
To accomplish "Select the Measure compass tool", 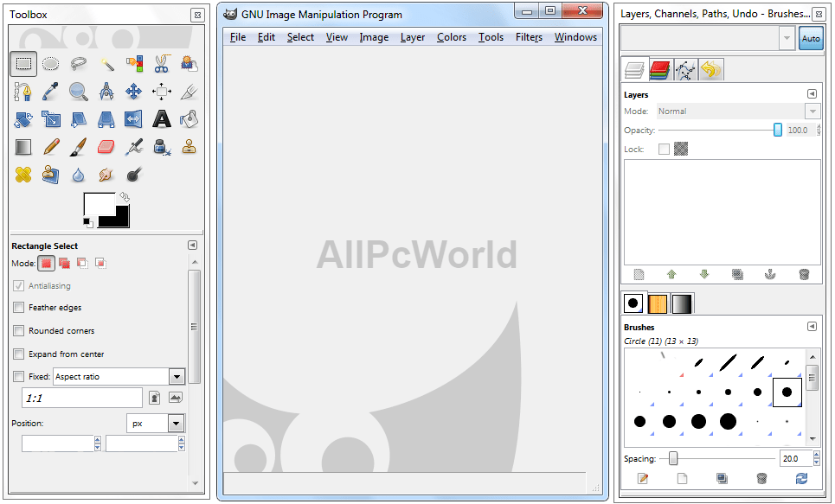I will tap(106, 92).
